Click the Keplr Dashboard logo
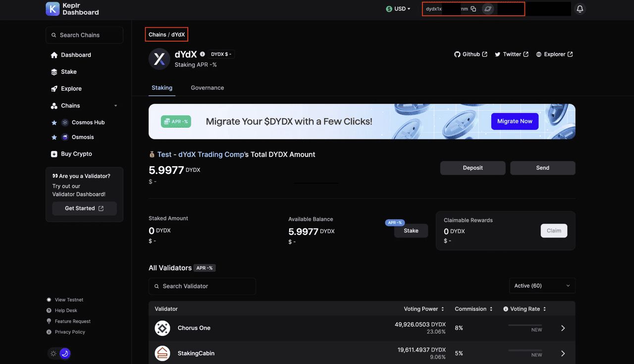 pos(72,9)
